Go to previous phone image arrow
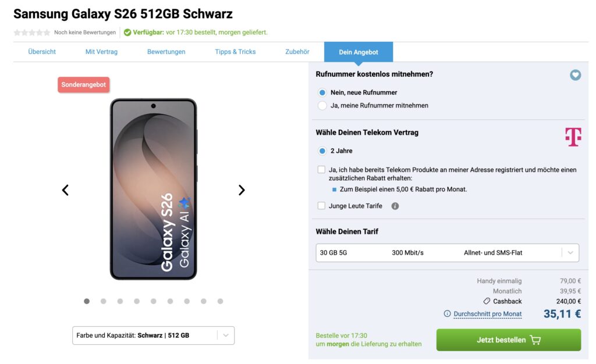 (x=65, y=190)
